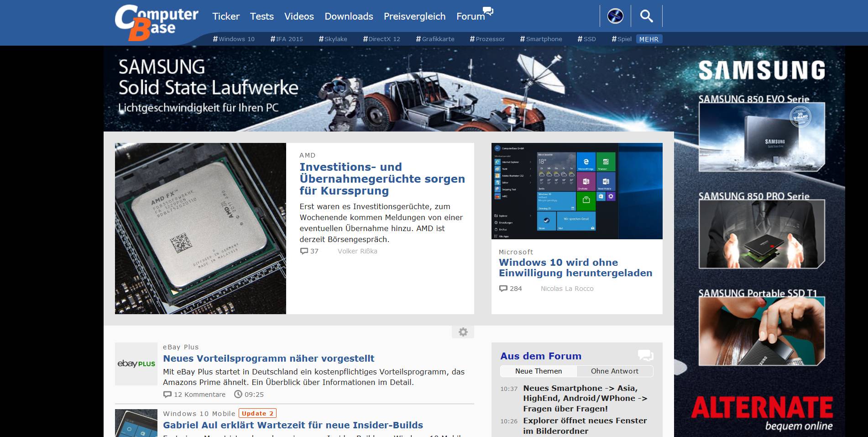
Task: Open Samsung 850 EVO Serie ad image
Action: (762, 137)
